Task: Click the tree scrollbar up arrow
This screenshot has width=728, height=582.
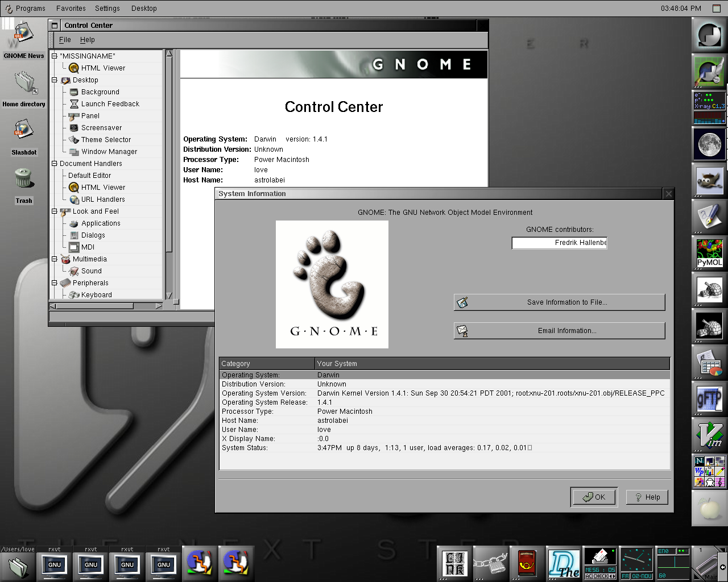Action: click(x=169, y=53)
